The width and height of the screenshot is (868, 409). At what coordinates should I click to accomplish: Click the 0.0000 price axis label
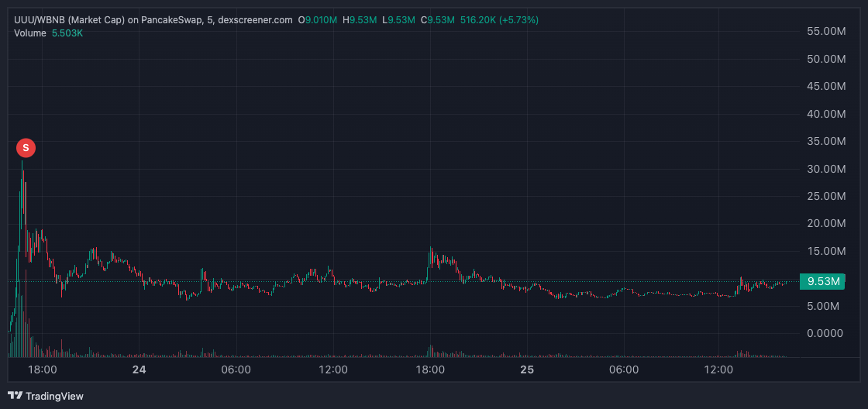(x=826, y=333)
